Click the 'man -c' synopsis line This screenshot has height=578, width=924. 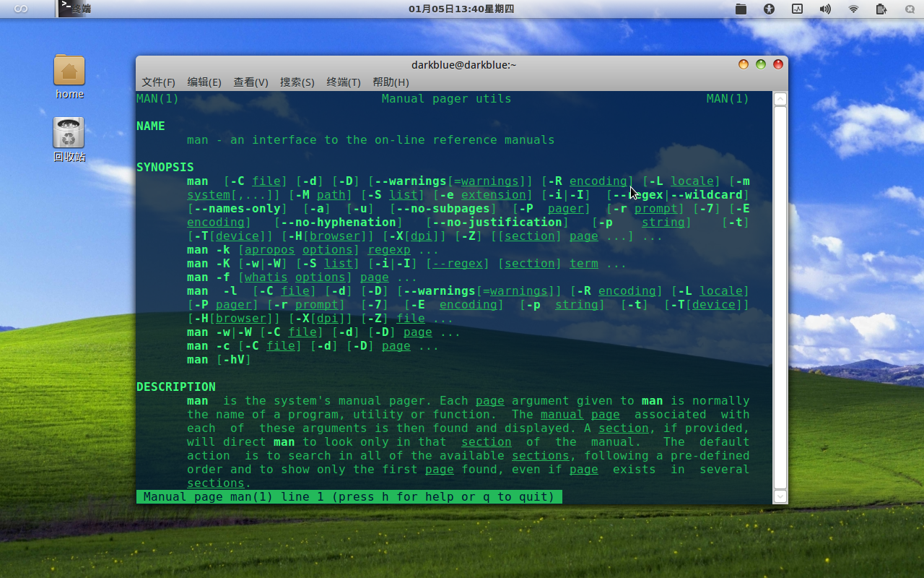[313, 346]
